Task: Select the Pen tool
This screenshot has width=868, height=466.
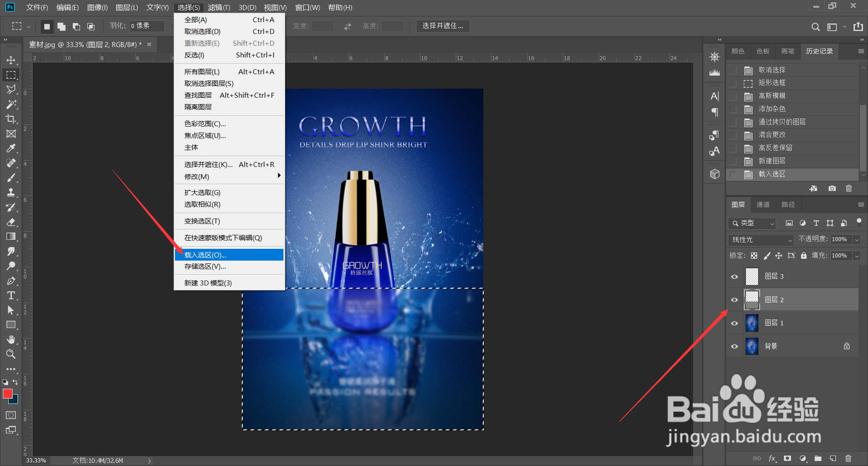Action: tap(11, 281)
